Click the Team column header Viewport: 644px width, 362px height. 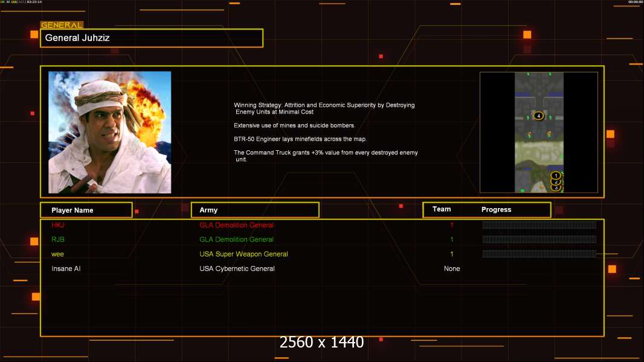442,209
